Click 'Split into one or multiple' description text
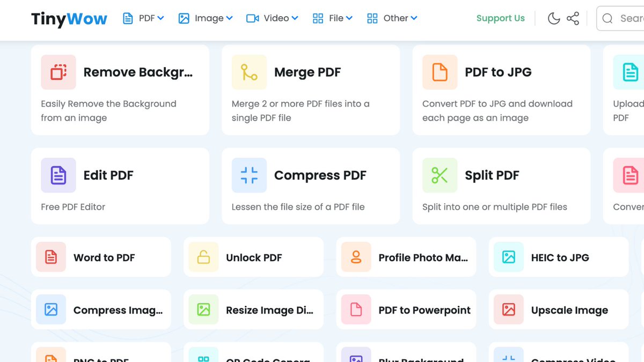The width and height of the screenshot is (644, 362). 495,207
